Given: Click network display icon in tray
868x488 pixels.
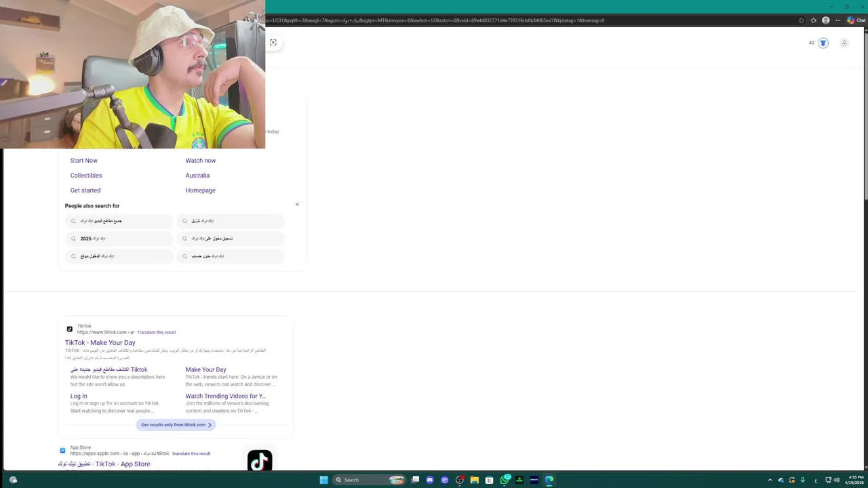Looking at the screenshot, I should point(828,480).
